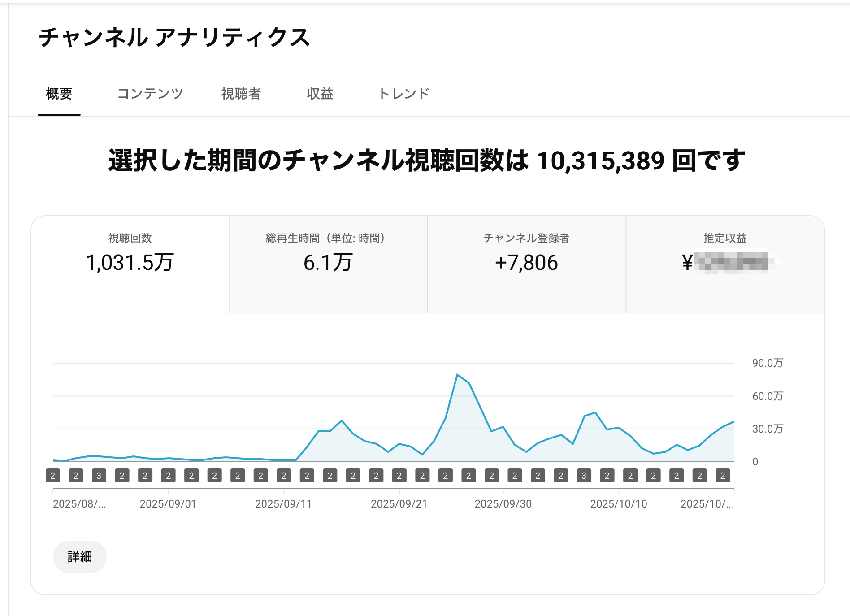850x616 pixels.
Task: Open the 視聴者 tab
Action: (241, 94)
